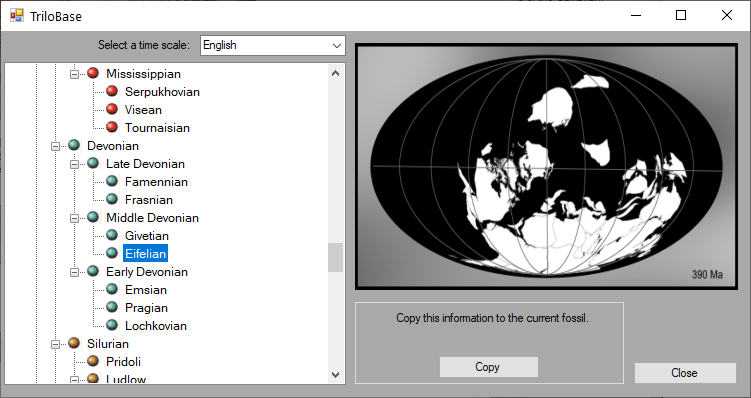Click the teal sphere icon beside Devonian
Screen dimensions: 751x398
[74, 145]
